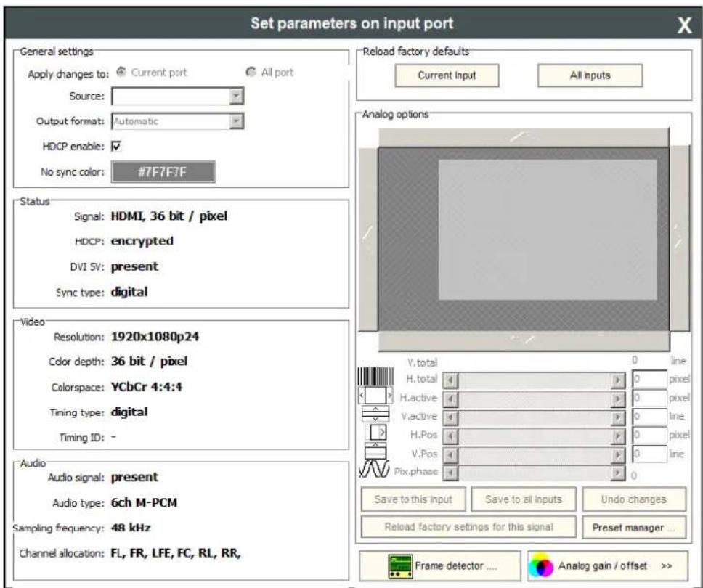Click Pix.phase slider right arrow
The width and height of the screenshot is (703, 588).
(x=618, y=473)
